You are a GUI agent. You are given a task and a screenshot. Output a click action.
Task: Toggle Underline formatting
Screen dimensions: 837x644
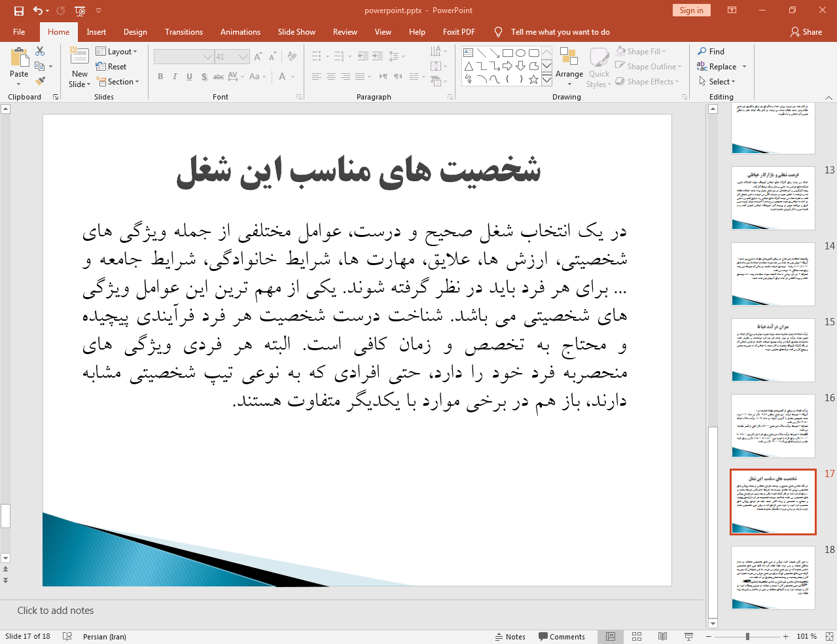coord(189,77)
